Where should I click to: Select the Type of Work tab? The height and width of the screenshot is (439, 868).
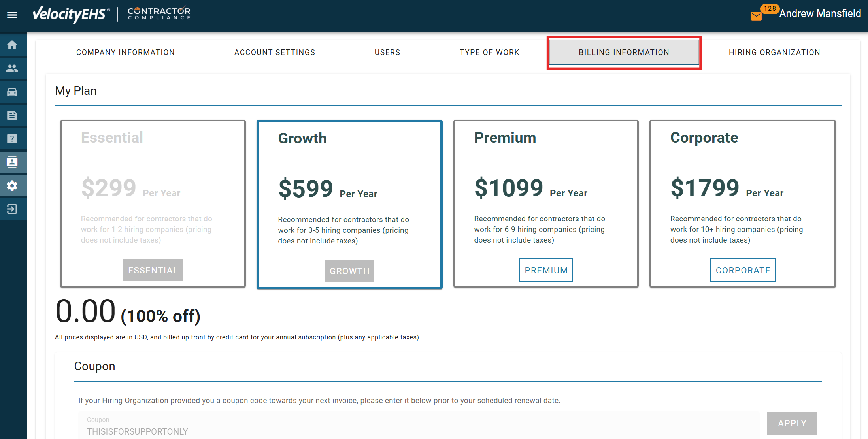coord(489,52)
